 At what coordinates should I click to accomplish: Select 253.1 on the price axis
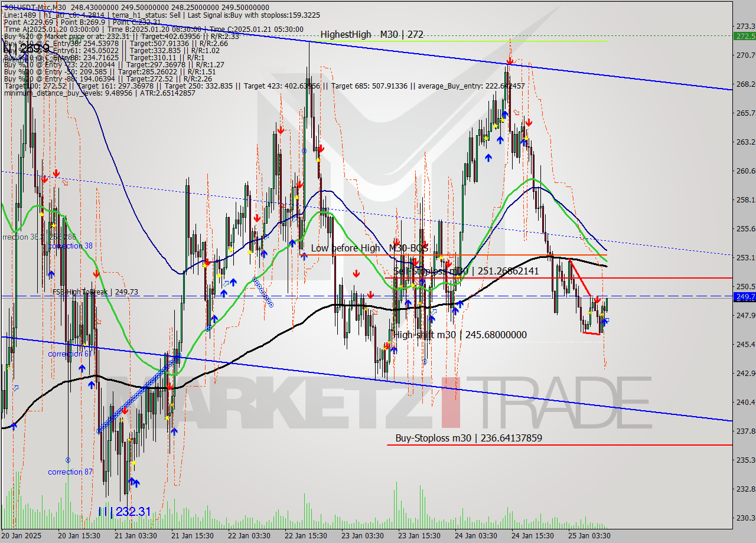(746, 257)
